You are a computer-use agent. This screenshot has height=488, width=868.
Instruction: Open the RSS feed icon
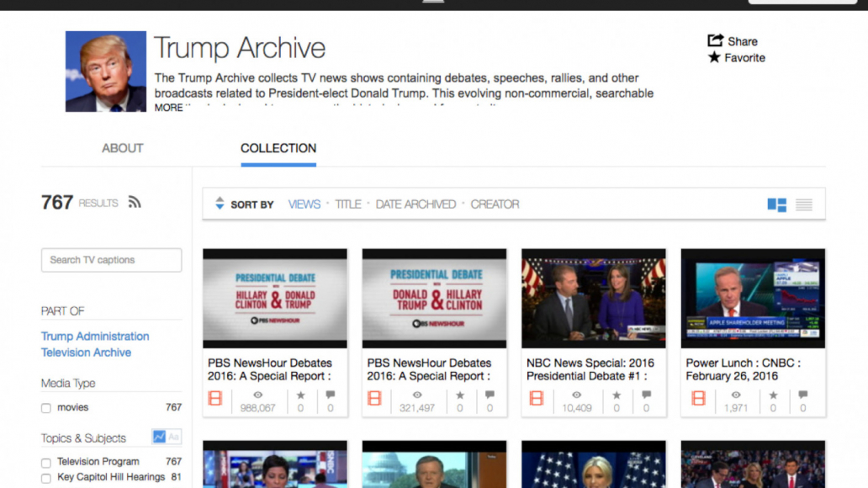(135, 202)
